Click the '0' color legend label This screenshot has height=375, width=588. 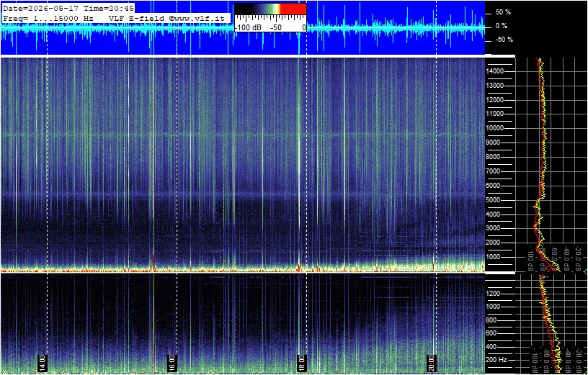point(304,28)
